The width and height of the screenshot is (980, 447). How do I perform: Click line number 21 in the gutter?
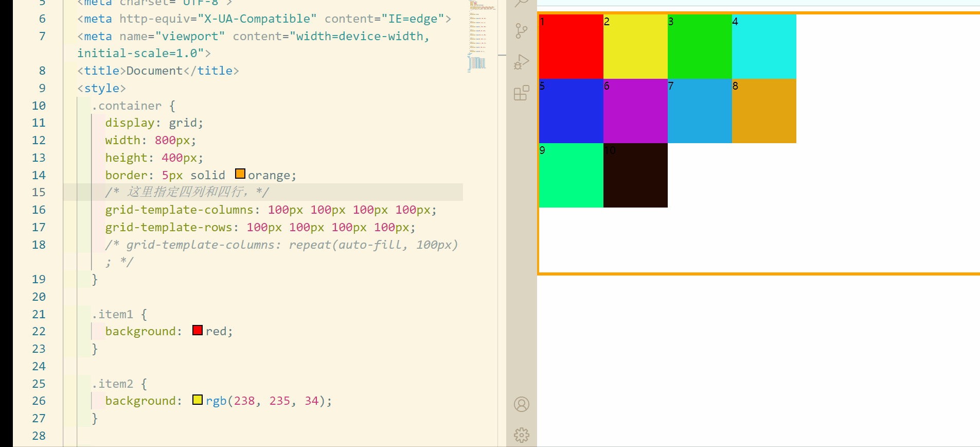[39, 314]
